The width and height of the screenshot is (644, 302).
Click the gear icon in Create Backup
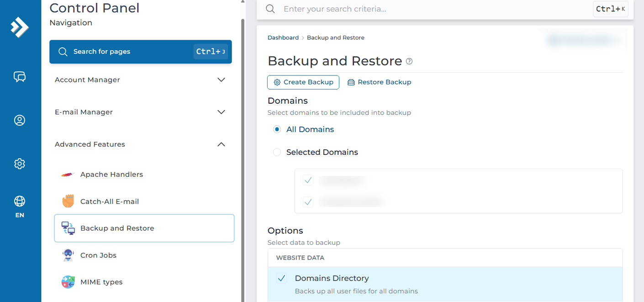click(277, 82)
